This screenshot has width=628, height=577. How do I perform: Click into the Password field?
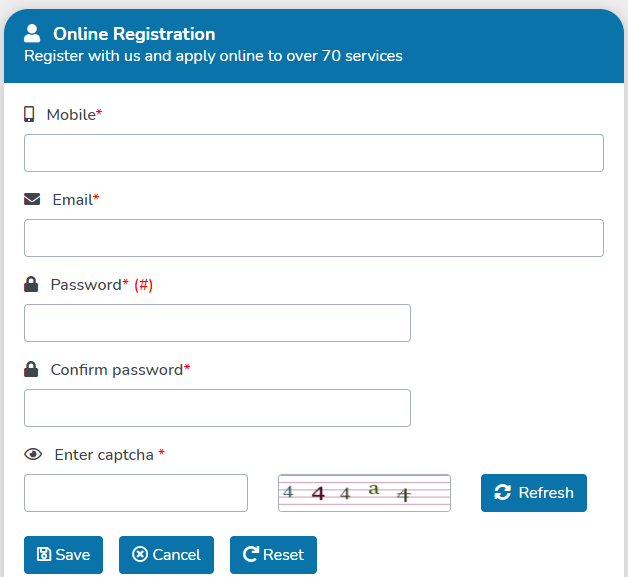click(217, 323)
